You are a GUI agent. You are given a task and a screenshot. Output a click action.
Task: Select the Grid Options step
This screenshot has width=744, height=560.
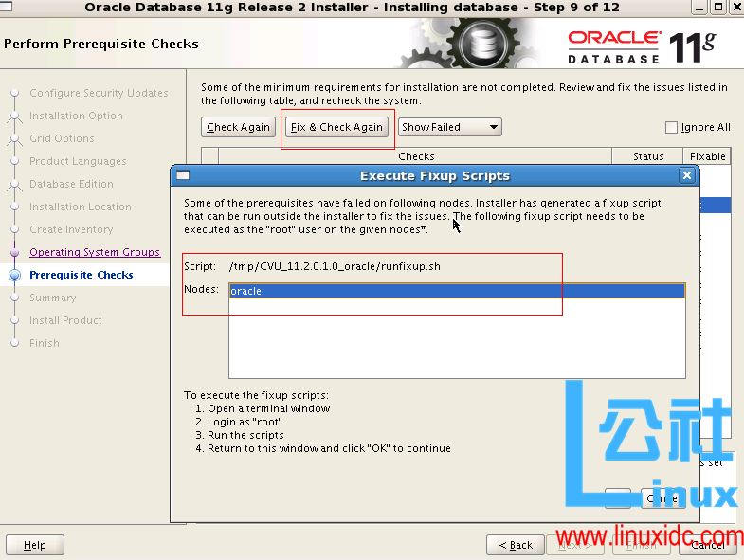pyautogui.click(x=62, y=138)
